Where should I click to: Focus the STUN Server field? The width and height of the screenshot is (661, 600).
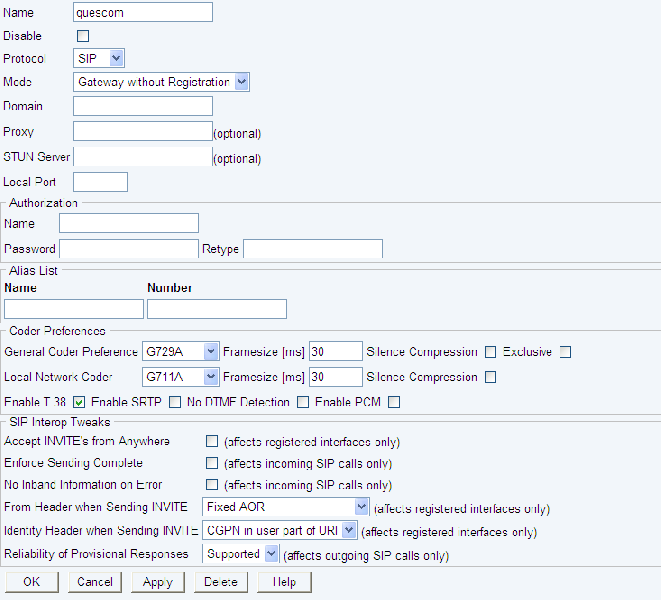143,157
